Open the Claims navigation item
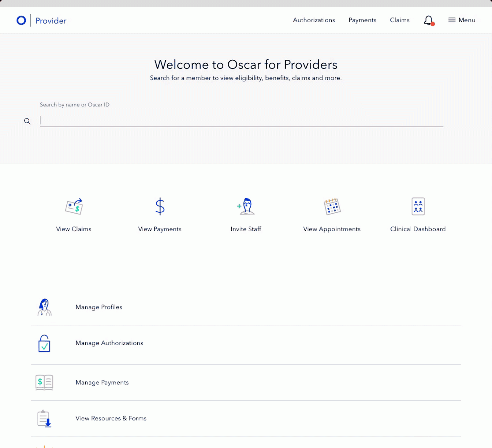 [400, 20]
